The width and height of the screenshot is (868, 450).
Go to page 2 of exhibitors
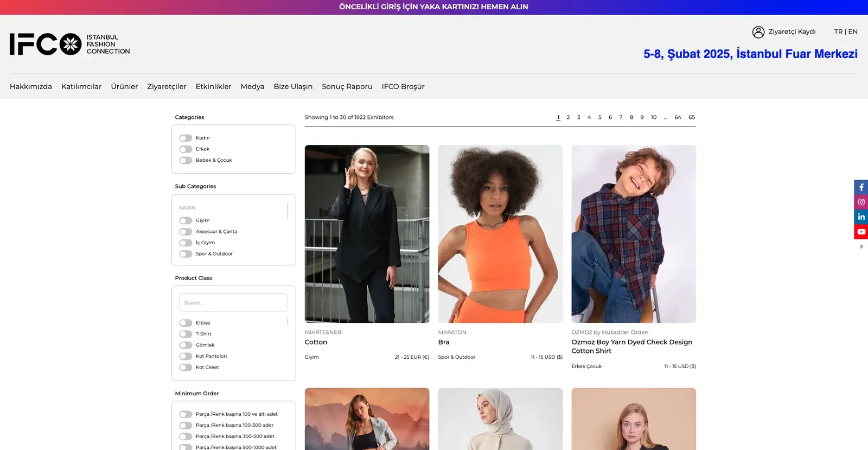tap(568, 117)
